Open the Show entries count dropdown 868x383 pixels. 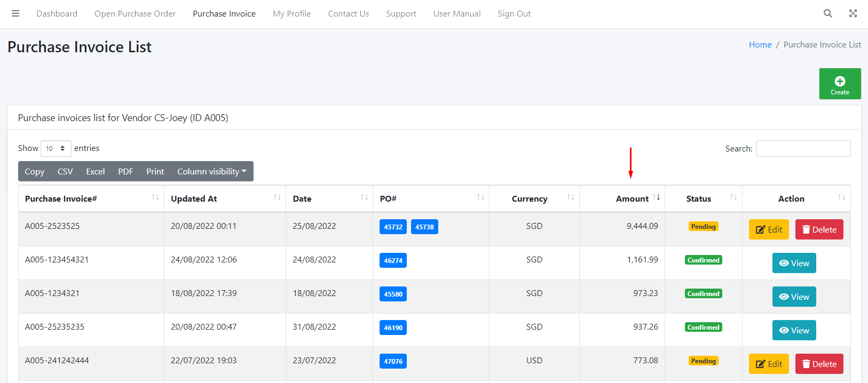(56, 148)
